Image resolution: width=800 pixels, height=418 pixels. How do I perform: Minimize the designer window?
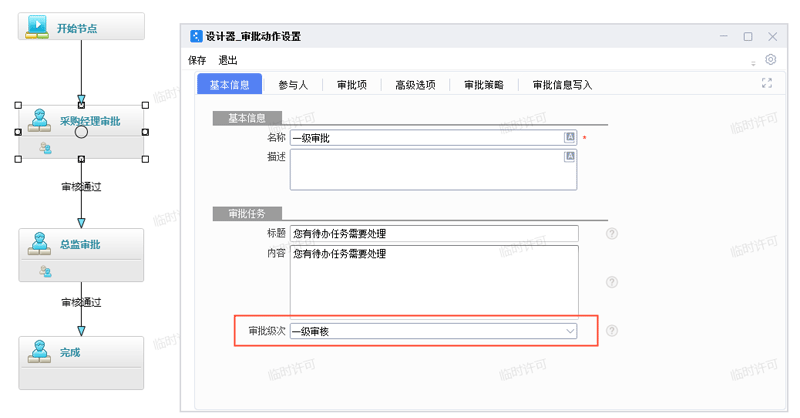pyautogui.click(x=723, y=36)
